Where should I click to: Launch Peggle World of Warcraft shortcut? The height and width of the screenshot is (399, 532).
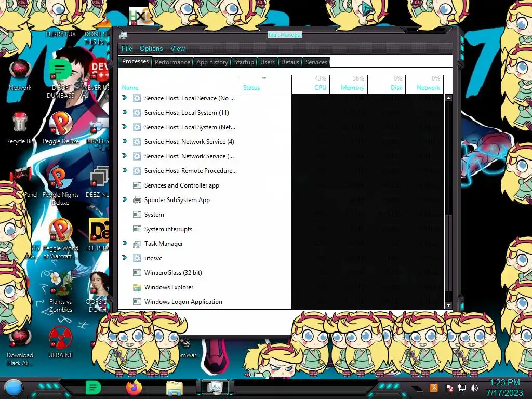click(x=60, y=239)
